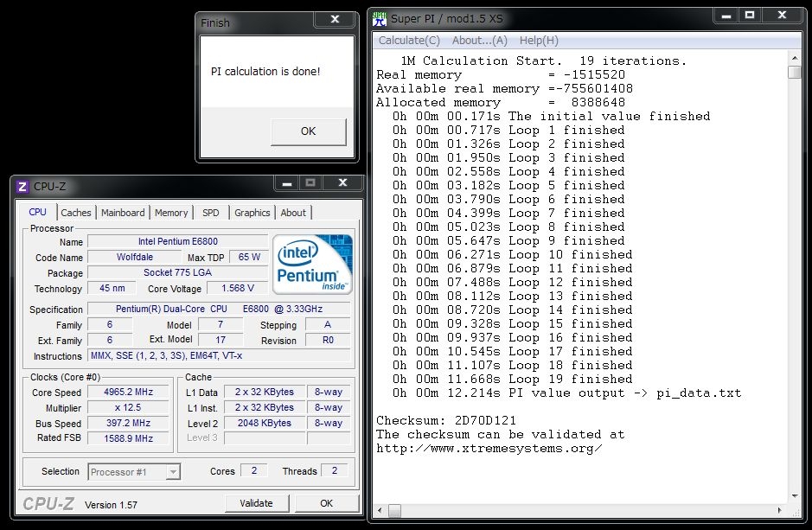The image size is (812, 530).
Task: Switch to the Caches tab
Action: pos(76,213)
